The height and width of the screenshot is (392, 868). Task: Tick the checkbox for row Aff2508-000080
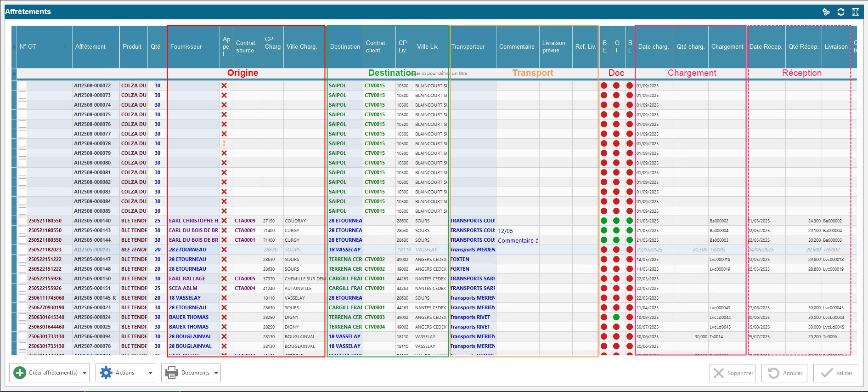[x=23, y=163]
